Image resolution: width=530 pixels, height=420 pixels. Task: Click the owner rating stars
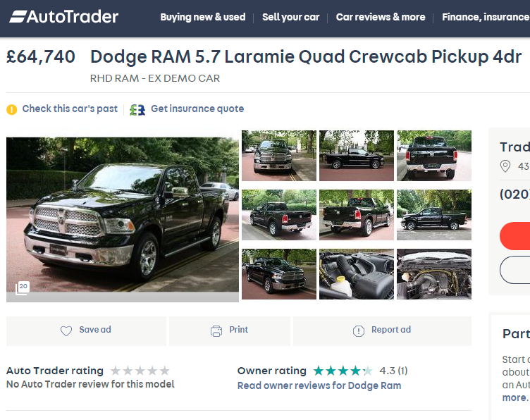point(343,371)
